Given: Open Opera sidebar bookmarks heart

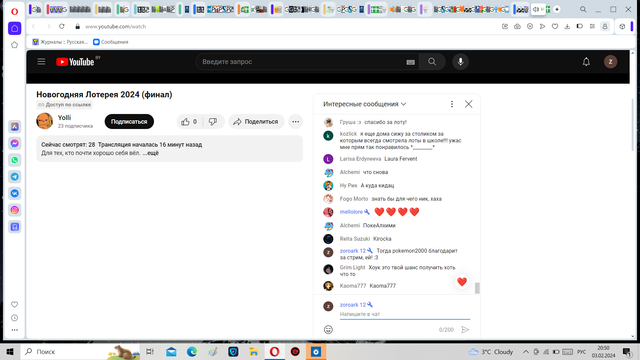Looking at the screenshot, I should (15, 304).
